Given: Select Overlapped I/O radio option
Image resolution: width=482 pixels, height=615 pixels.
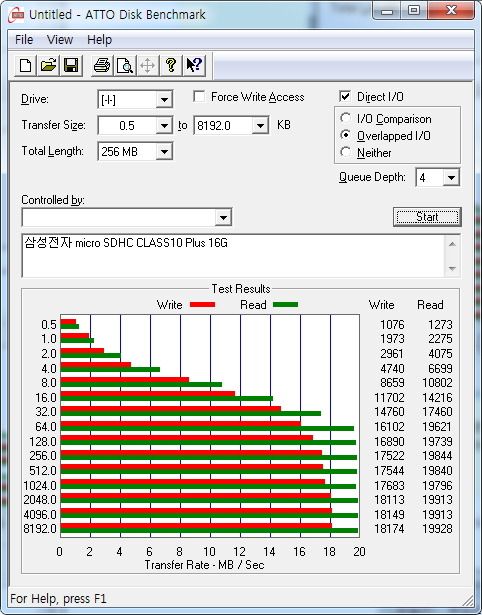Looking at the screenshot, I should 346,135.
